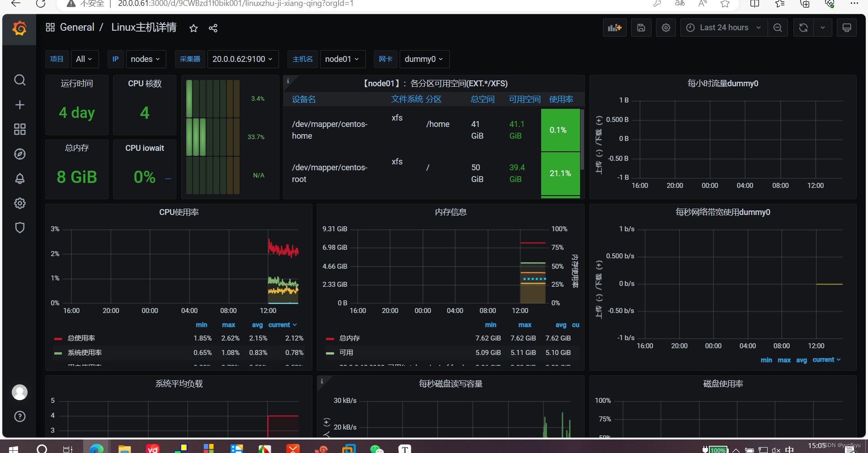Image resolution: width=868 pixels, height=453 pixels.
Task: Sort partition table by 可用空间 header
Action: 524,99
